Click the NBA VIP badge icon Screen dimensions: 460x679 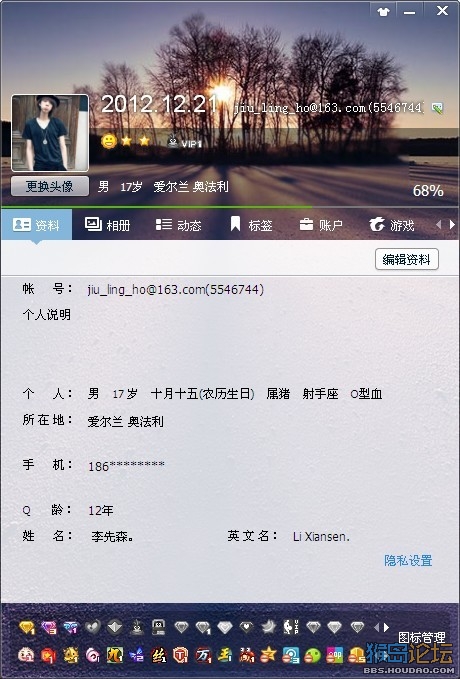[x=291, y=627]
